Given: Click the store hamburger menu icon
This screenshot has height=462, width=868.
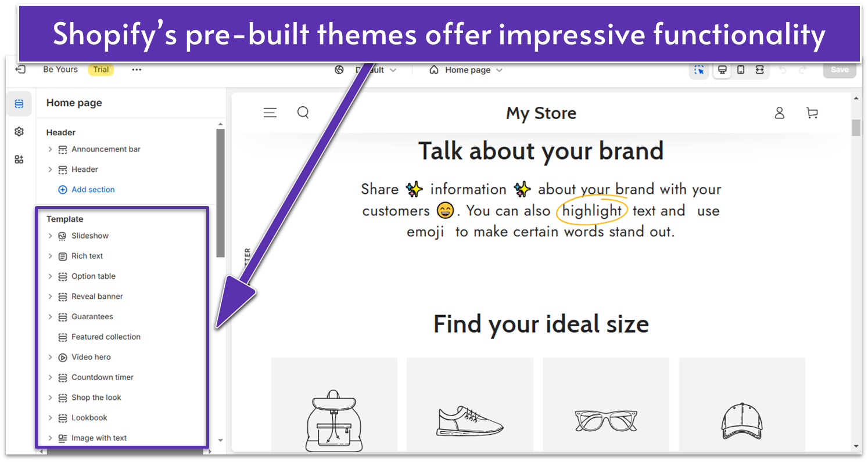Looking at the screenshot, I should point(270,113).
